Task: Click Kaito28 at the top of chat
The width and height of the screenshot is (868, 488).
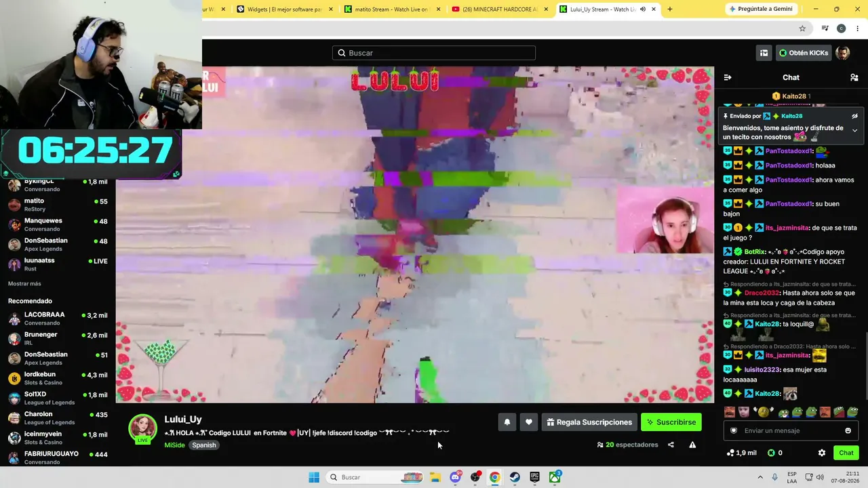Action: click(x=794, y=96)
